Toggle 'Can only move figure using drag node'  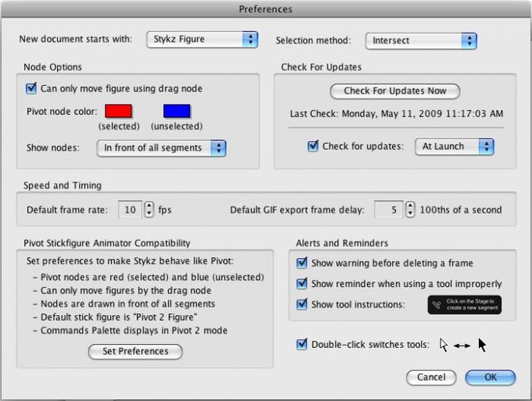point(31,88)
